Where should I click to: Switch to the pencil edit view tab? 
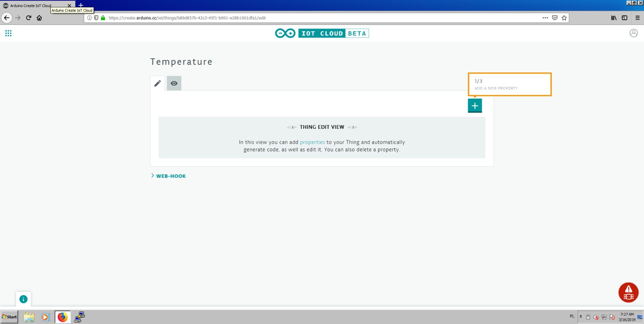[x=157, y=83]
